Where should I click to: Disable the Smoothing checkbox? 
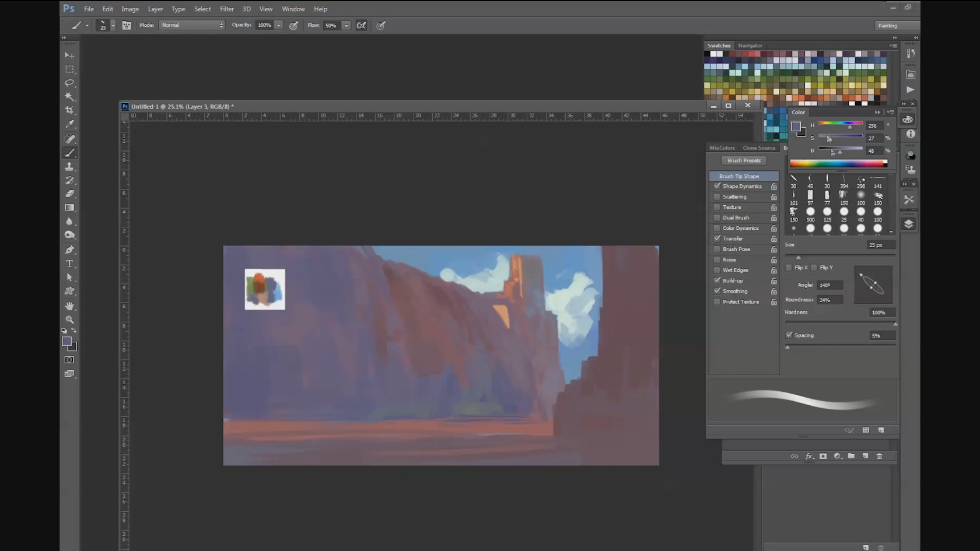tap(717, 291)
